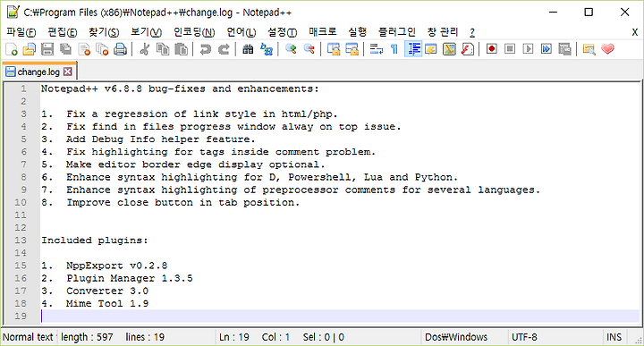Zoom in with the magnifier plus icon
The height and width of the screenshot is (346, 644).
(291, 49)
